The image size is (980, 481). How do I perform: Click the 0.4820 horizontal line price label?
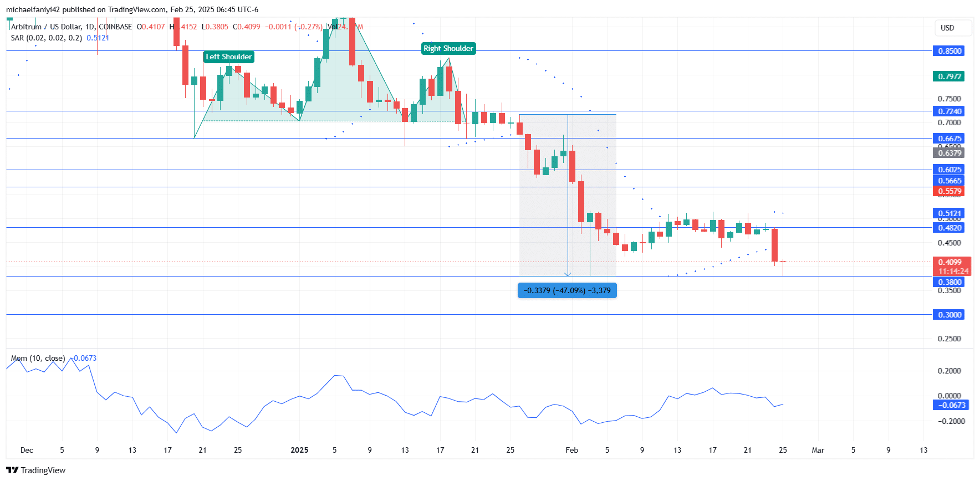click(x=949, y=228)
